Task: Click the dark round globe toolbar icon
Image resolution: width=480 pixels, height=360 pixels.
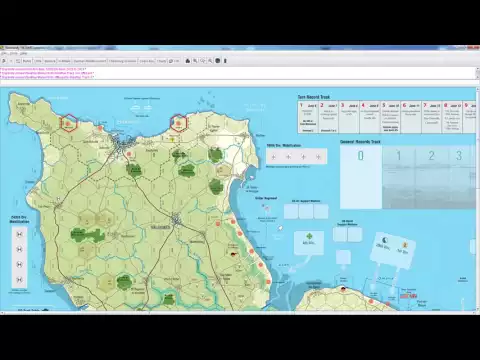Action: (x=218, y=61)
